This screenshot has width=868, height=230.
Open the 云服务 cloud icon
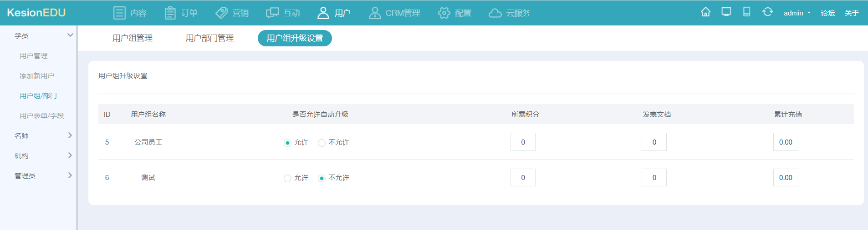[495, 13]
